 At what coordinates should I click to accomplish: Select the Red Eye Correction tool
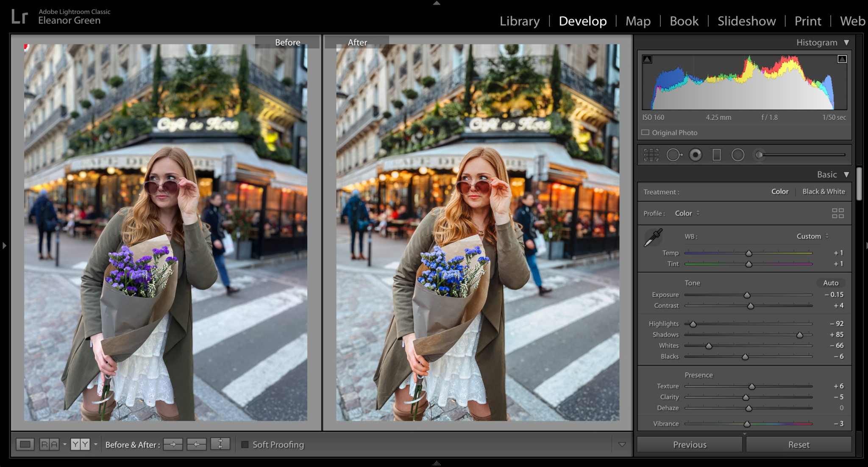695,155
